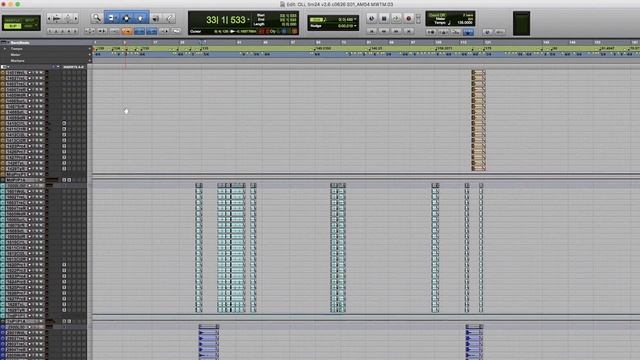Select the Markers ruler label
Image resolution: width=640 pixels, height=360 pixels.
pyautogui.click(x=18, y=61)
